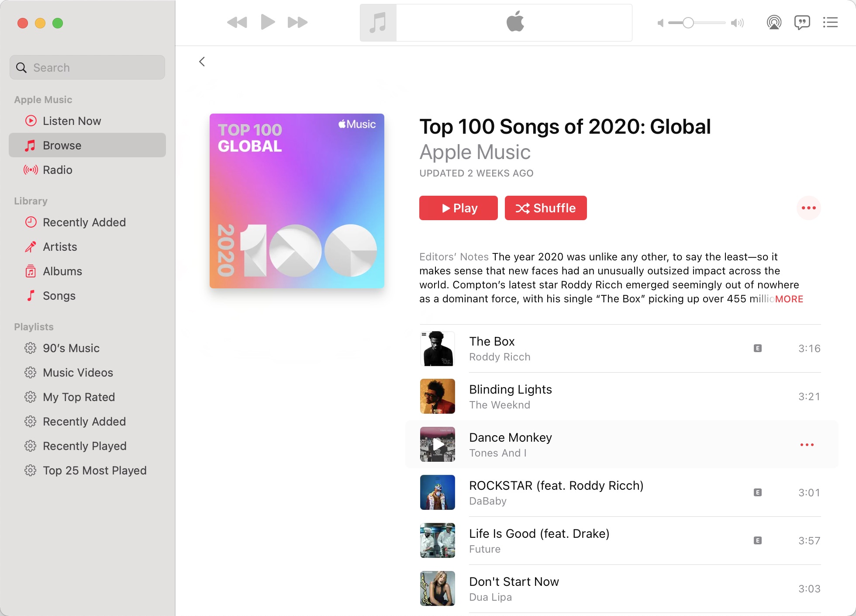856x616 pixels.
Task: Click the AirPlay icon to stream audio
Action: click(773, 24)
